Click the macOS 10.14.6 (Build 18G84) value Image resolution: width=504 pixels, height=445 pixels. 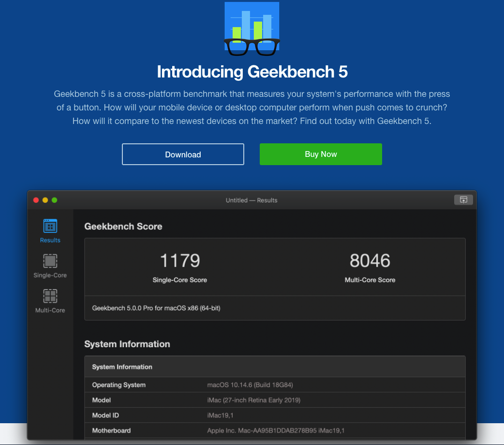point(250,385)
